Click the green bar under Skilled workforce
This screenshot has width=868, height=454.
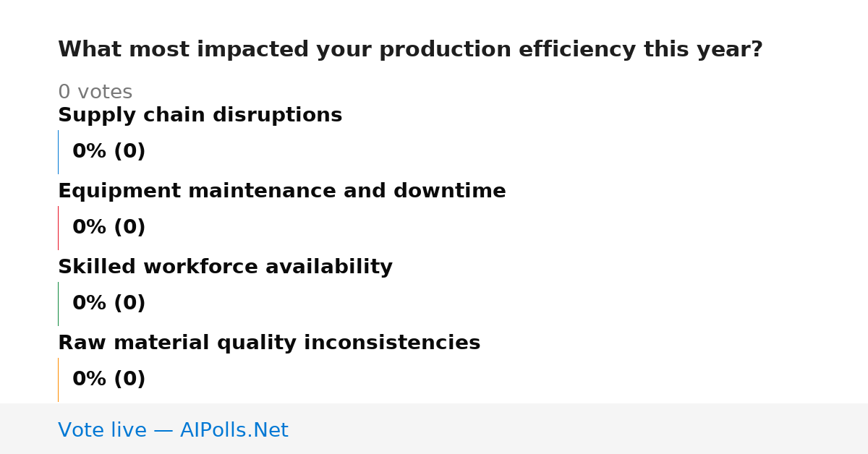pyautogui.click(x=58, y=304)
